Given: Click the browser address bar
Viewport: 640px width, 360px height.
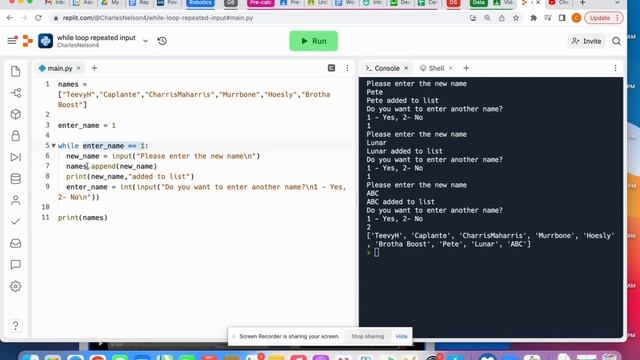Looking at the screenshot, I should coord(261,18).
